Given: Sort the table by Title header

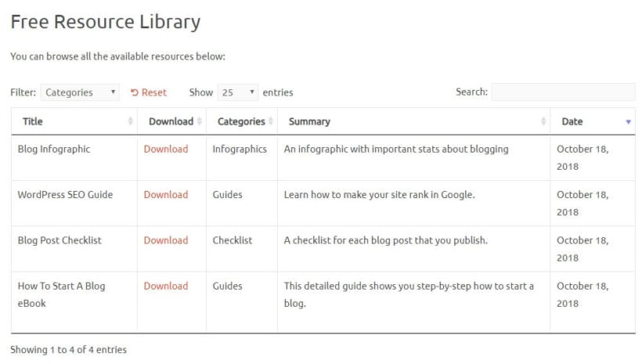Looking at the screenshot, I should (33, 121).
